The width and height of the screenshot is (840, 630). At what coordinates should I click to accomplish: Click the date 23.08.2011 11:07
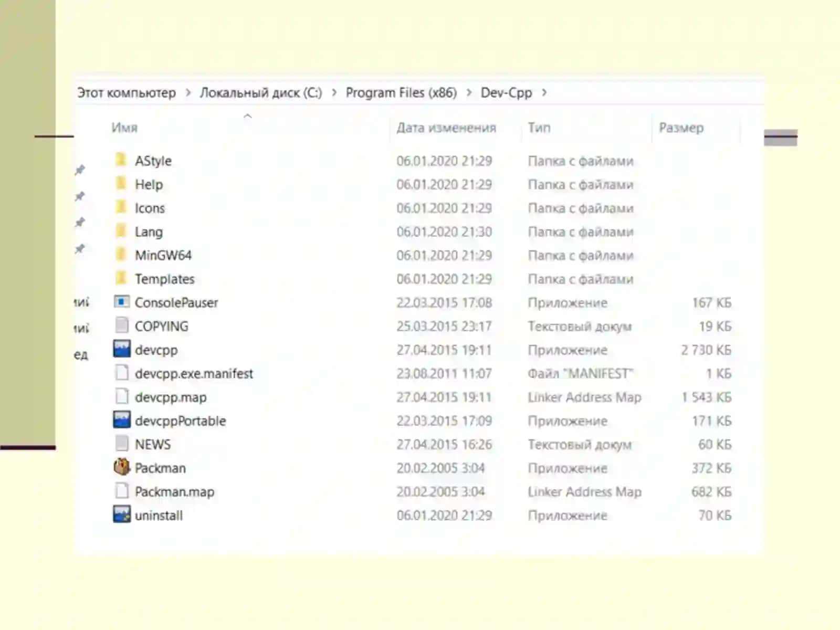pyautogui.click(x=444, y=373)
